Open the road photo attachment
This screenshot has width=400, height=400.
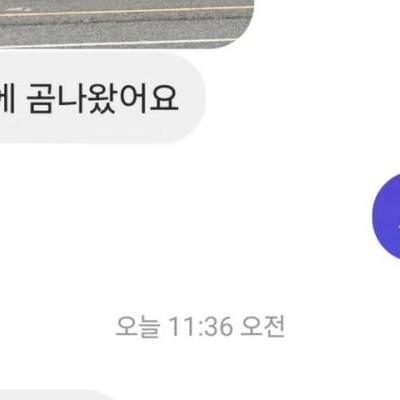pyautogui.click(x=127, y=23)
